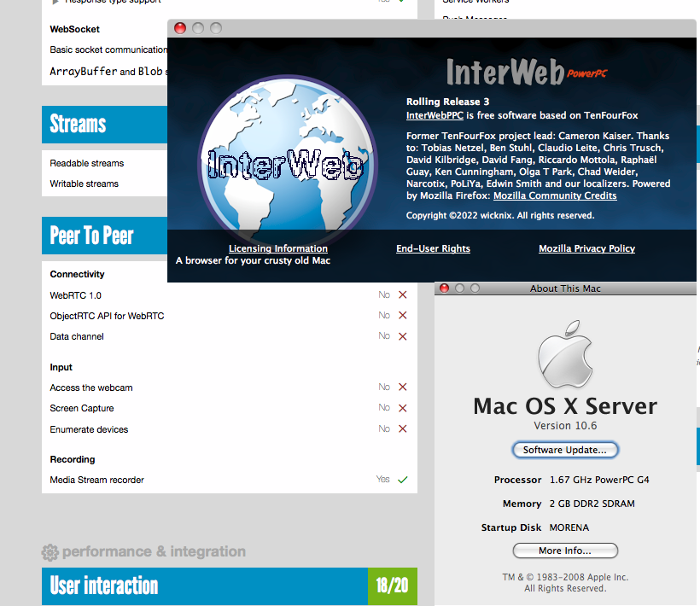Click red X next to WebRTC 1.0
Screen dimensions: 700x606
403,294
